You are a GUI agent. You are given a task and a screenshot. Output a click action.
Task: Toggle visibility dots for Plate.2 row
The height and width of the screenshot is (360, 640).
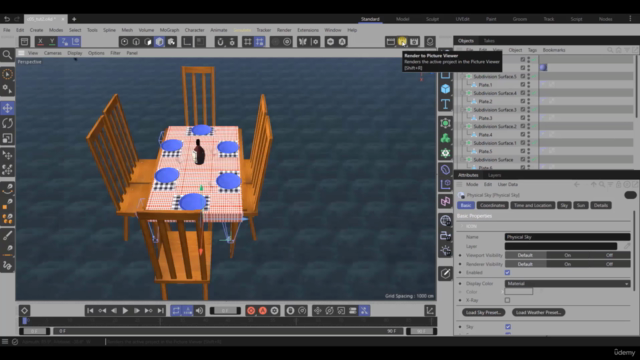click(x=529, y=101)
